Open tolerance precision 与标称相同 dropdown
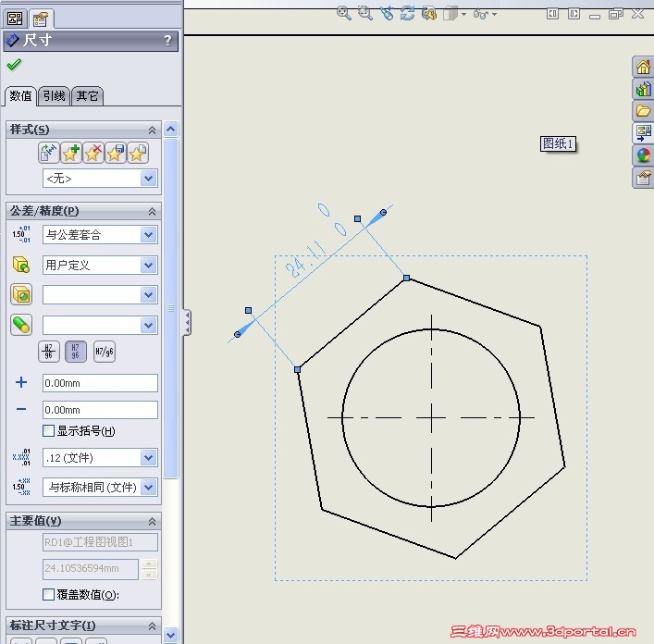The width and height of the screenshot is (654, 644). 149,488
